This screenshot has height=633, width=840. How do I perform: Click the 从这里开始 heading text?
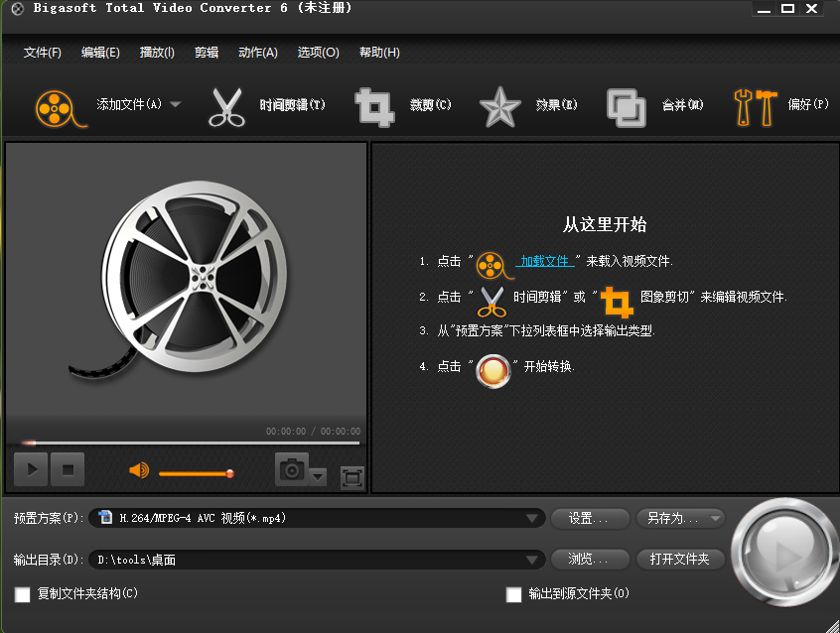(x=605, y=224)
